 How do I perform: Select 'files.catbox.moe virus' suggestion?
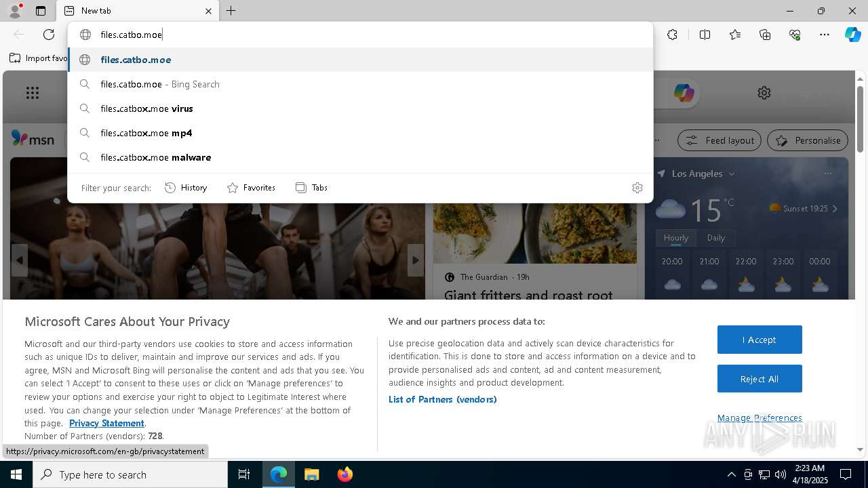(x=360, y=108)
